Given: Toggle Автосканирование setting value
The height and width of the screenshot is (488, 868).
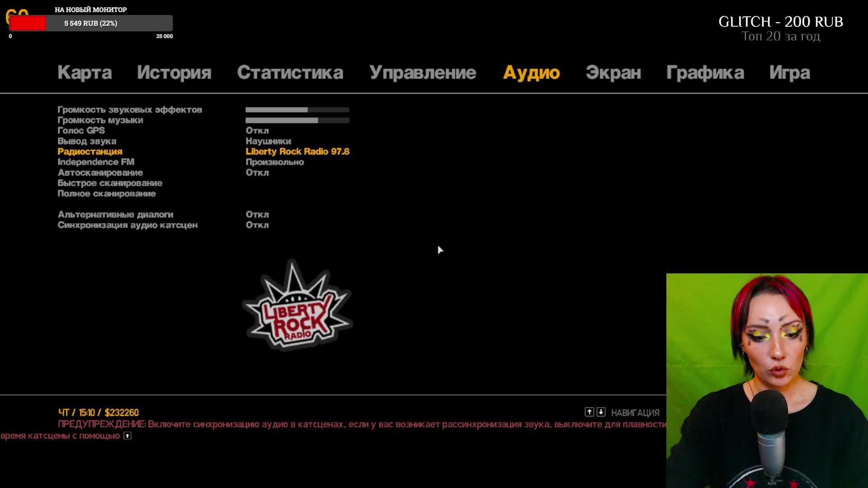Looking at the screenshot, I should [x=257, y=173].
